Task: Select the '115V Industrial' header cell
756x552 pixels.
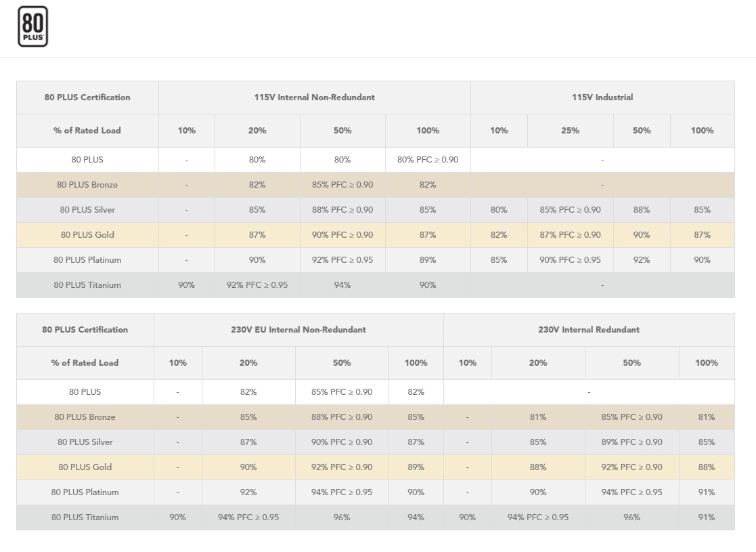Action: (602, 98)
